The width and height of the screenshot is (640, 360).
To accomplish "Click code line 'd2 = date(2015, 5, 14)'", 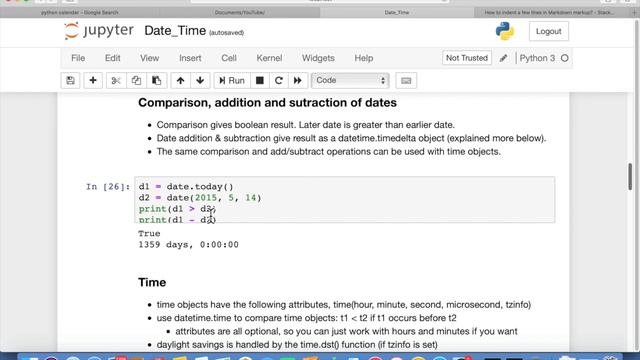I will coord(200,198).
